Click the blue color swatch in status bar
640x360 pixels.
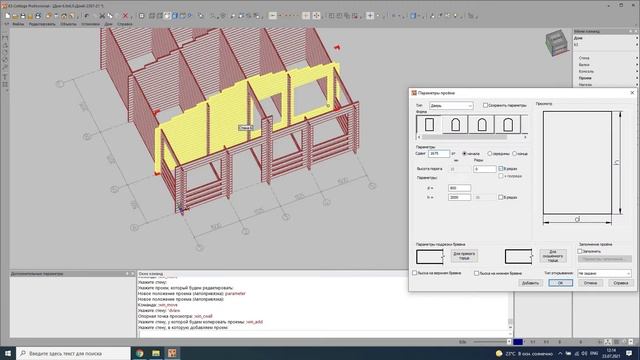pos(518,342)
